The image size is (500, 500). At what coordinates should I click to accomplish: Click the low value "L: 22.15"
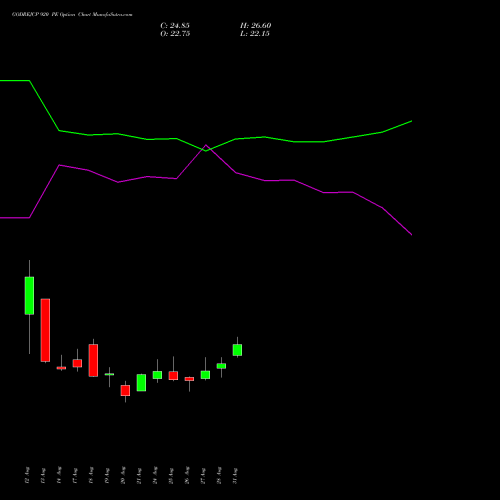coord(255,34)
